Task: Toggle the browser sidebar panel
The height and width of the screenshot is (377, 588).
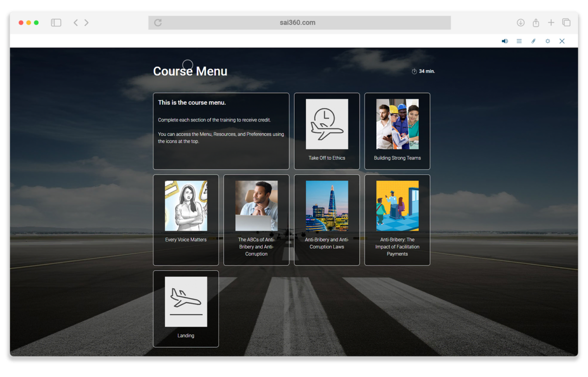Action: pyautogui.click(x=56, y=22)
